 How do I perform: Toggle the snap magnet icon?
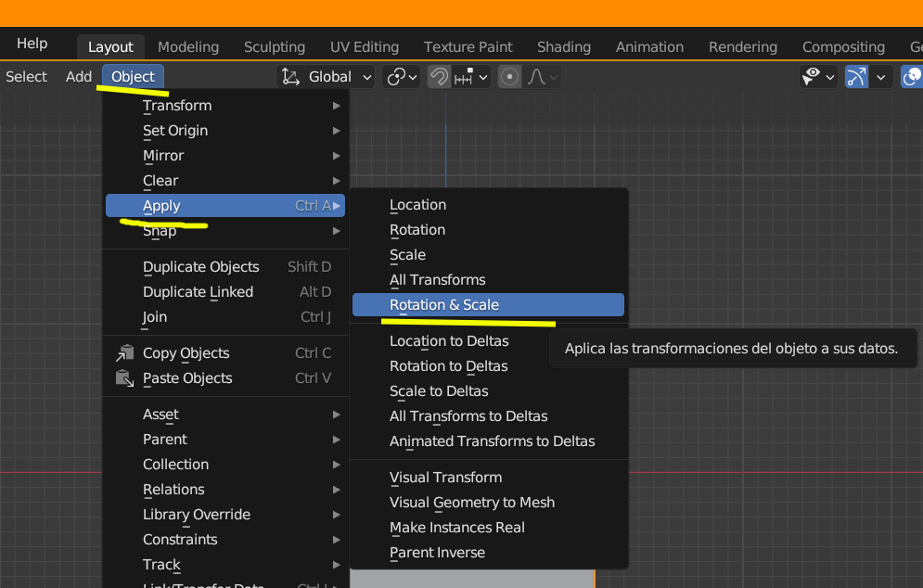tap(439, 77)
